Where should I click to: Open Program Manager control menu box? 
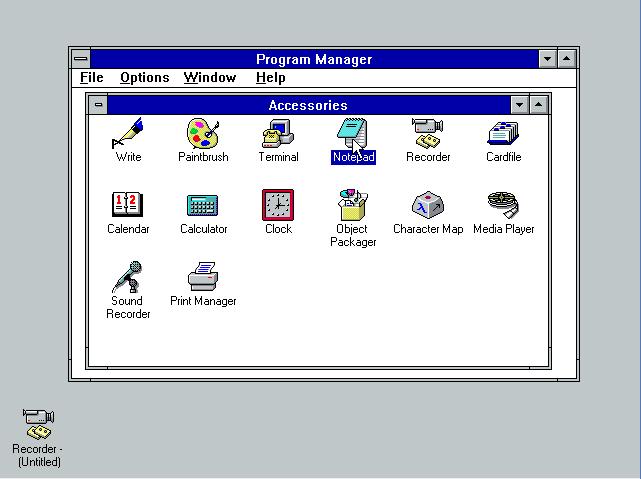click(81, 59)
